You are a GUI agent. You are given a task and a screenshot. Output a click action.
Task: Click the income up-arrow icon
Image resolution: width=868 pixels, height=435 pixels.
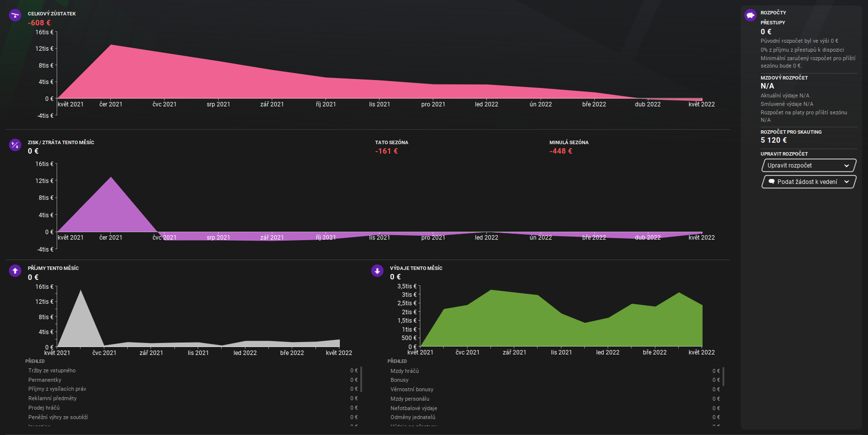tap(15, 271)
